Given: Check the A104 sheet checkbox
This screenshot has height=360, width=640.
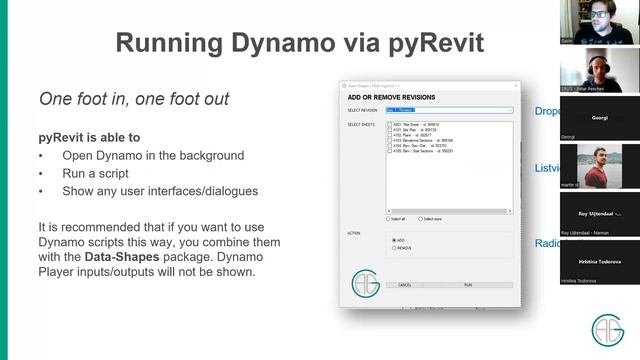Looking at the screenshot, I should 390,146.
